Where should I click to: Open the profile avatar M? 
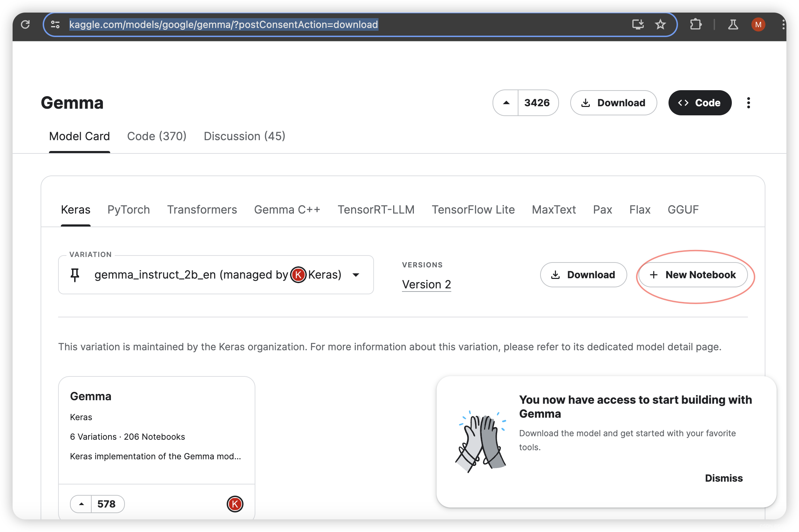pos(758,24)
